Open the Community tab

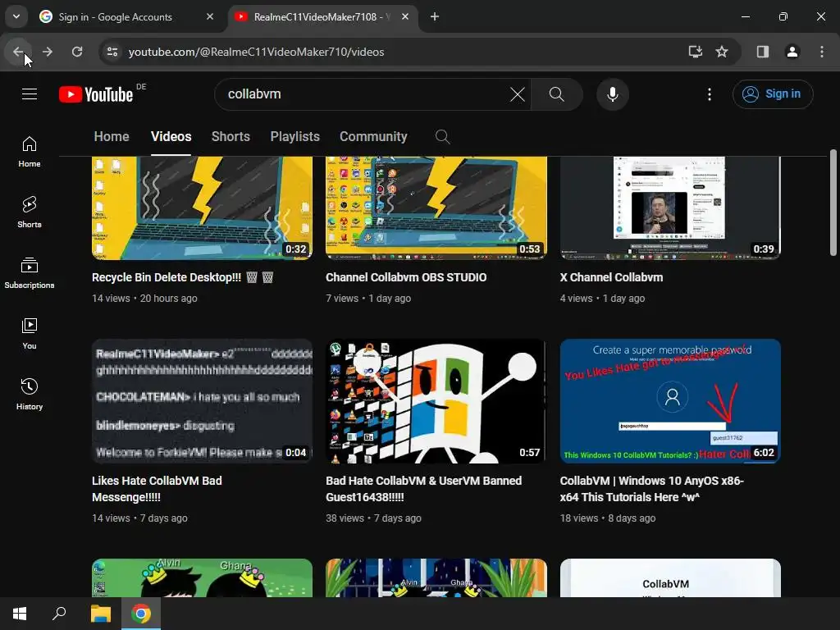(373, 137)
